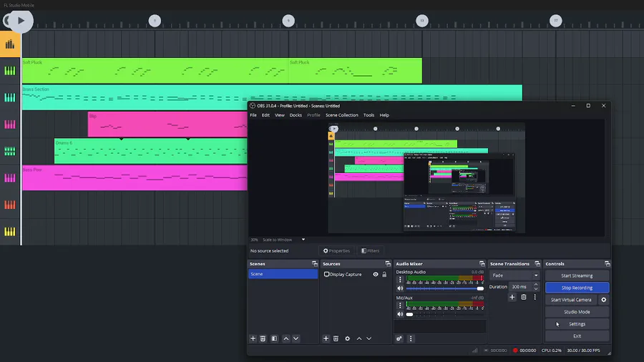Select the Bass Pow track keyboard icon
Screen dimensions: 644x362
click(10, 177)
